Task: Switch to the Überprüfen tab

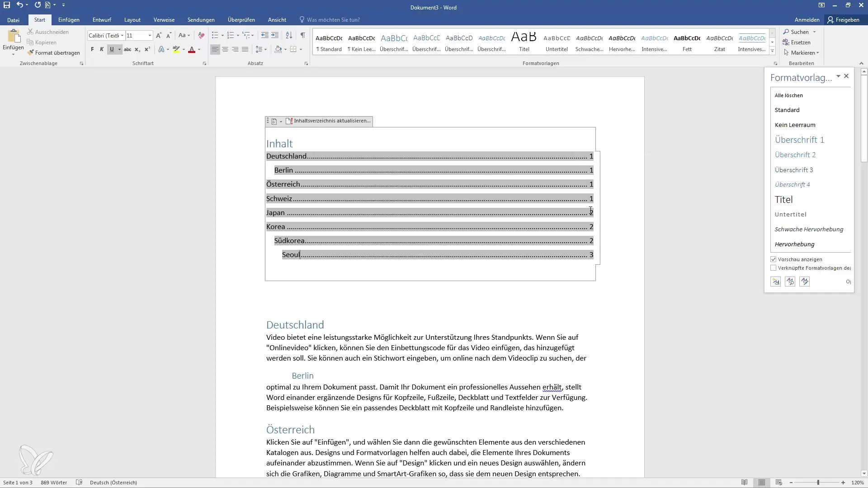Action: click(241, 20)
